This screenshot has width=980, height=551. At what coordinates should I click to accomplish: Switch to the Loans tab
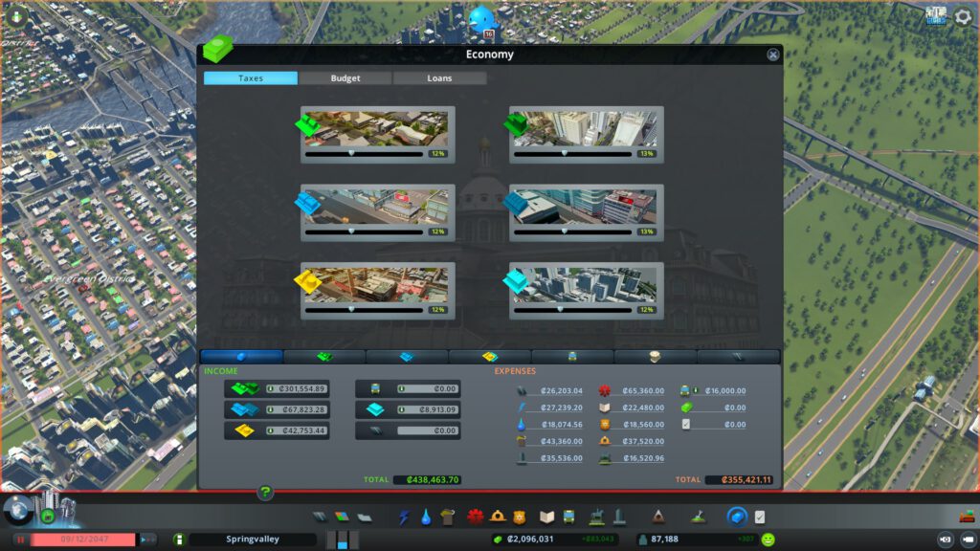(x=439, y=78)
